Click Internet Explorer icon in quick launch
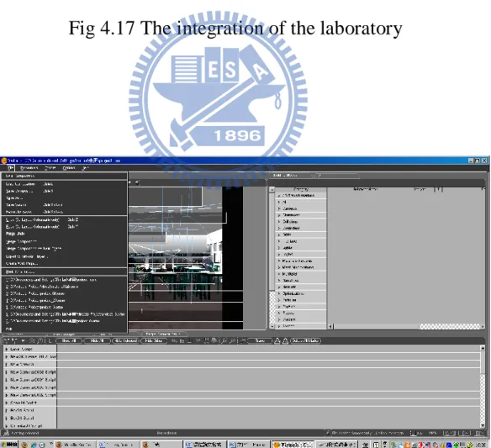This screenshot has height=448, width=491. pyautogui.click(x=33, y=445)
